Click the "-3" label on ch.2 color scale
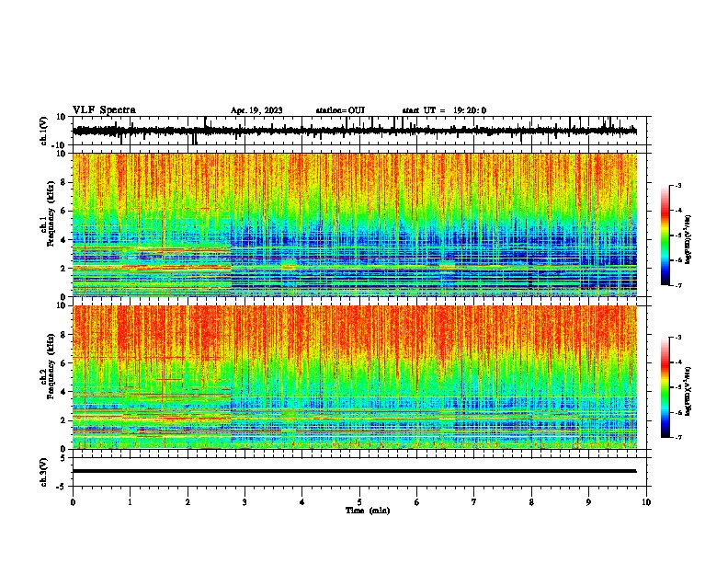Image resolution: width=728 pixels, height=563 pixels. [x=678, y=338]
